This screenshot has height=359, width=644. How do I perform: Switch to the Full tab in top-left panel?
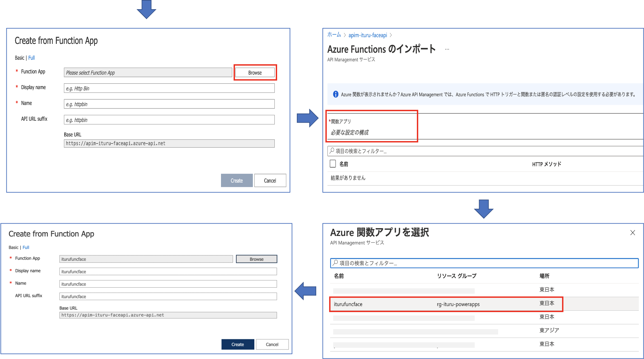click(32, 58)
